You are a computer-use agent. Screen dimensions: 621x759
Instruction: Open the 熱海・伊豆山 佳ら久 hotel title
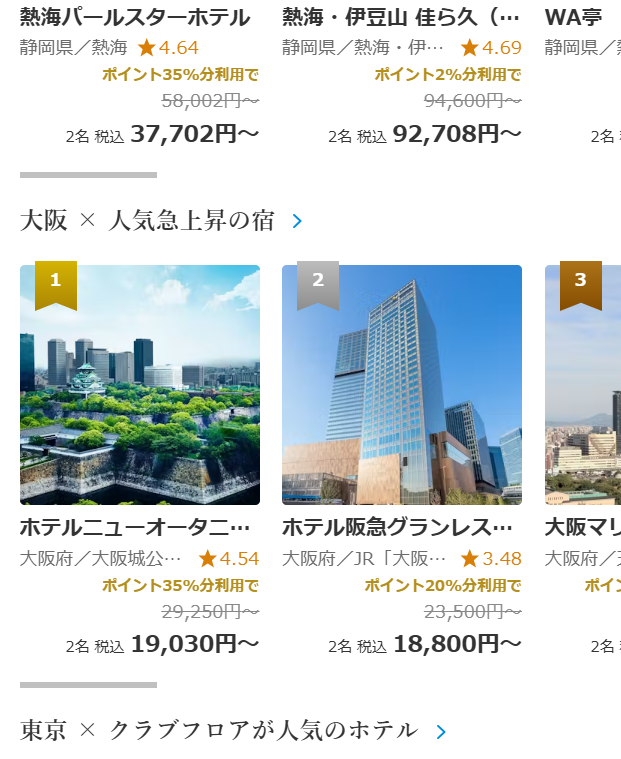click(x=401, y=17)
